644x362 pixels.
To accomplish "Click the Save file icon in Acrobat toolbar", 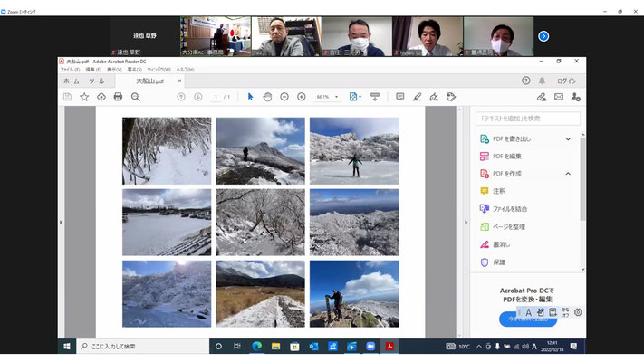I will click(x=67, y=97).
